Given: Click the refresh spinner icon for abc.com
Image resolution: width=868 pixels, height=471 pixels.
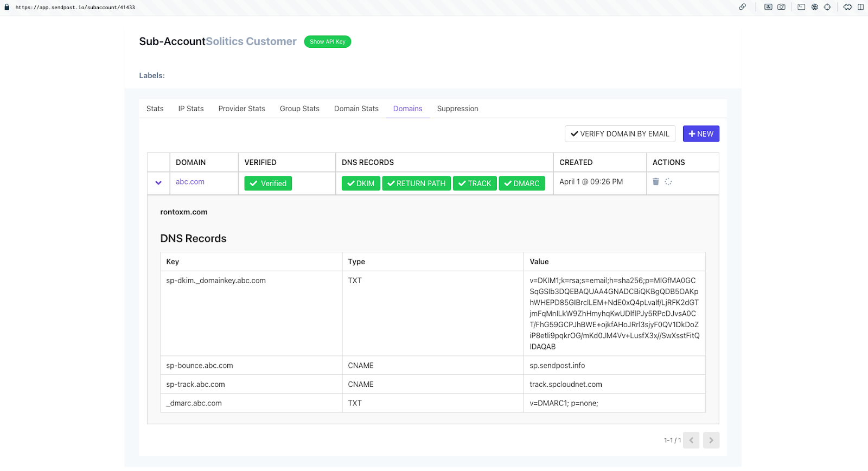Looking at the screenshot, I should (x=668, y=182).
